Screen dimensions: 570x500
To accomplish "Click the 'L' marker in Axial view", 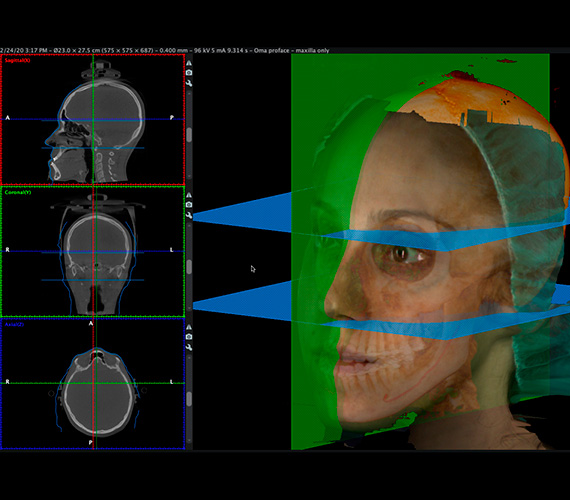I will click(x=172, y=382).
